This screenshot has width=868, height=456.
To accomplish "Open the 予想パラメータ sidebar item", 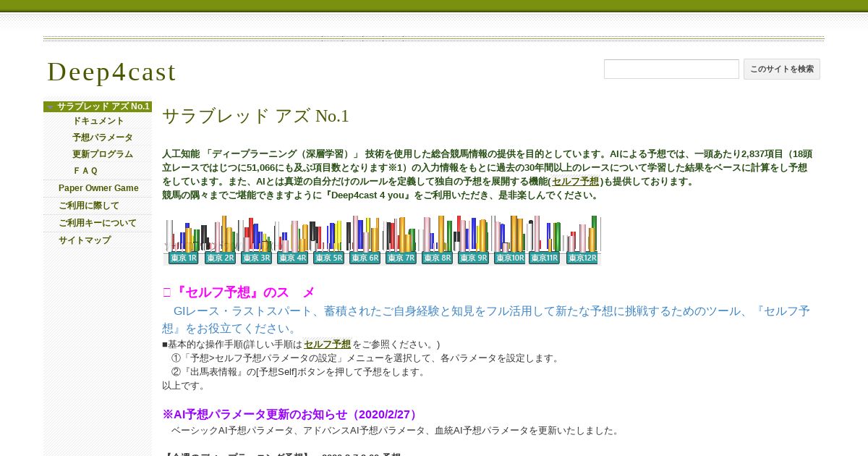I will tap(103, 138).
